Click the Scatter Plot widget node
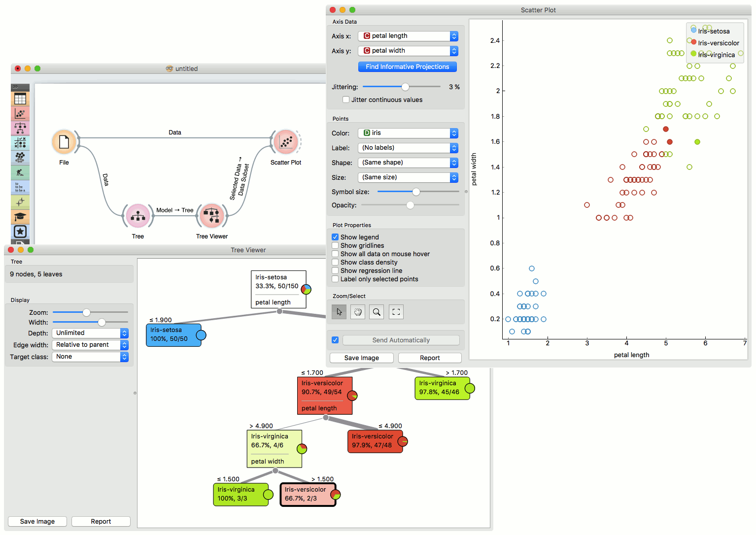The image size is (756, 535). (286, 142)
